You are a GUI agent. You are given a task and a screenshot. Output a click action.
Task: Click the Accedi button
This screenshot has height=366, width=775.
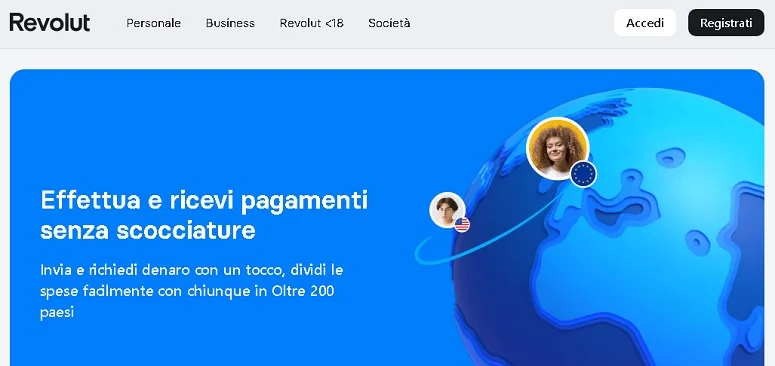[x=645, y=23]
